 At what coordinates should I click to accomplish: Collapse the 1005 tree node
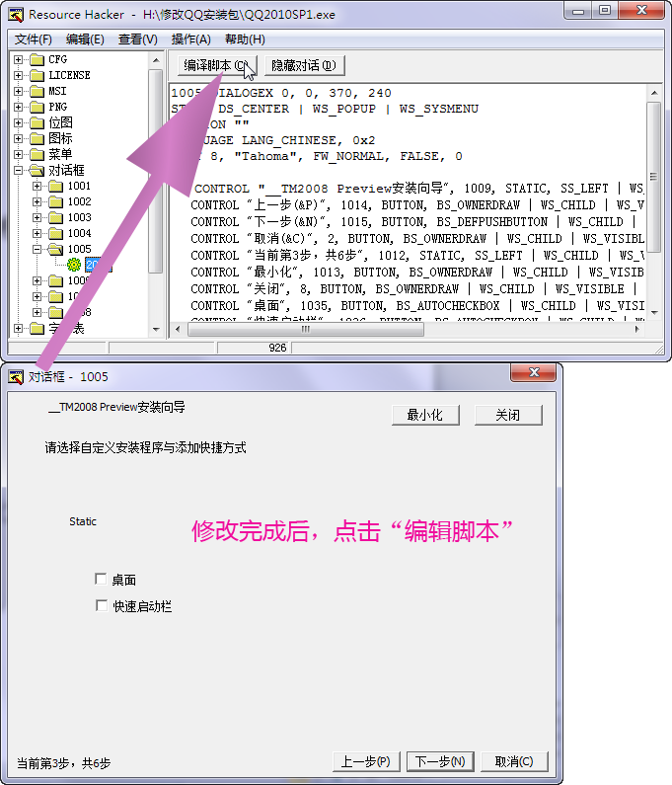[37, 249]
